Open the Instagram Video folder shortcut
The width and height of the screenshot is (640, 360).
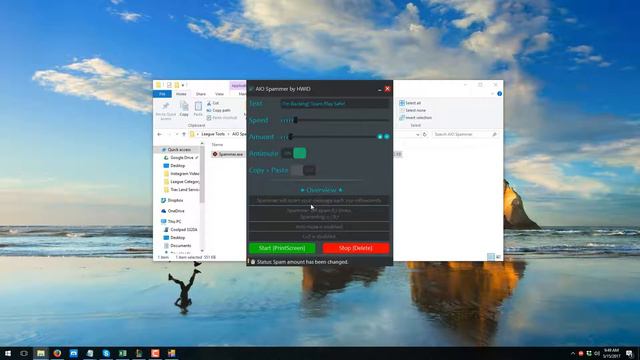coord(181,173)
